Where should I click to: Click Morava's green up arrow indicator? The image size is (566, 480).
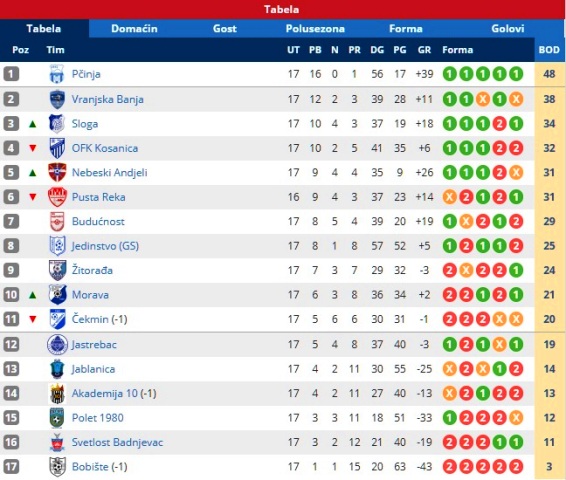click(32, 295)
